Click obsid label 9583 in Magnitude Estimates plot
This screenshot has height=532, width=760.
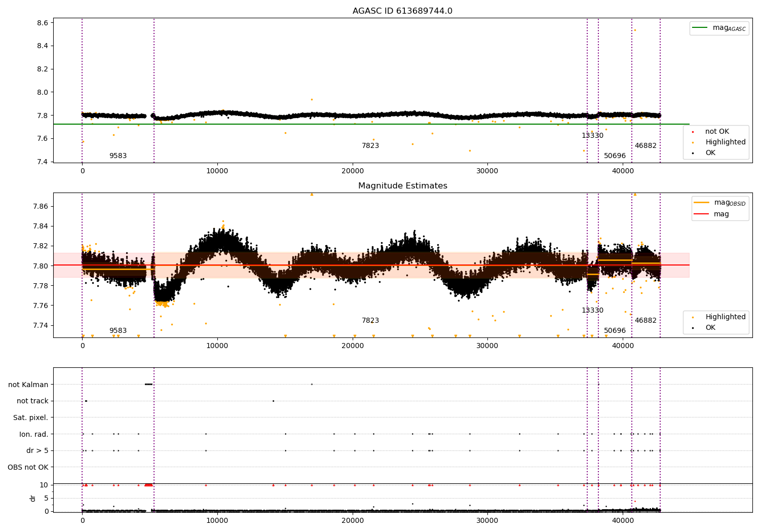pyautogui.click(x=118, y=331)
